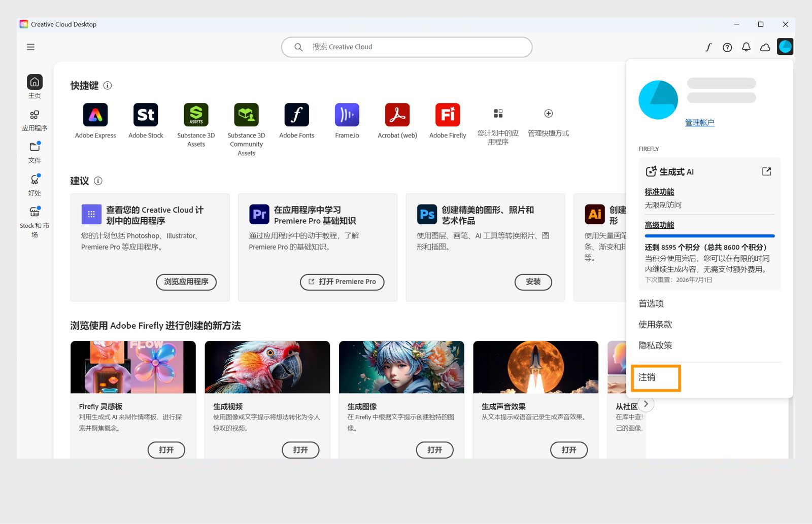The image size is (812, 524).
Task: Click 打开 under 生成图像
Action: point(435,450)
